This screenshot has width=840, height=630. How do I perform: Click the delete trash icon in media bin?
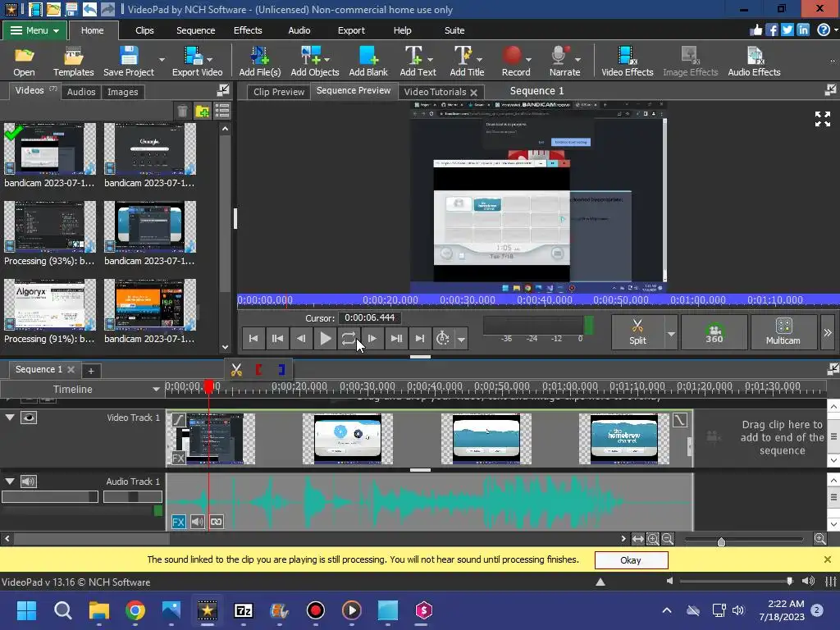183,111
